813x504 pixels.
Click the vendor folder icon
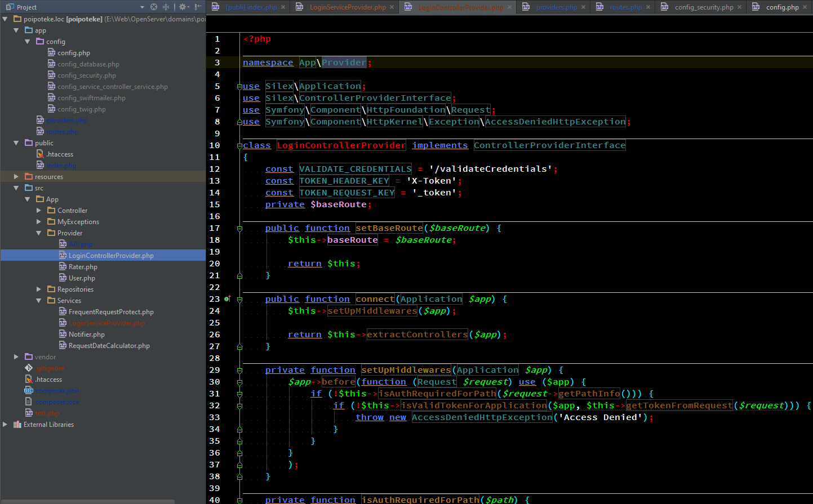point(29,356)
